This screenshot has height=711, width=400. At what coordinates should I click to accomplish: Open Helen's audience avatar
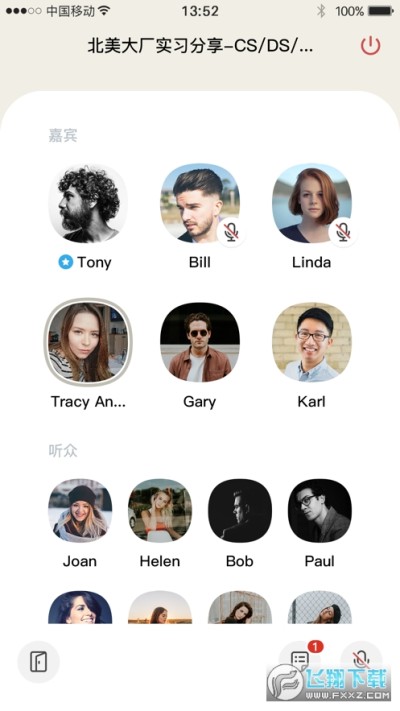160,511
